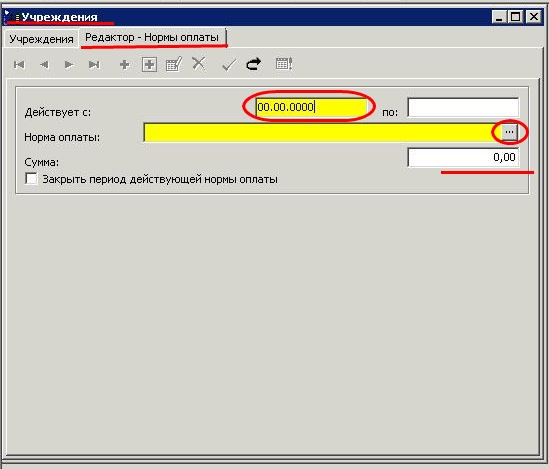Focus the Действует с date field
Viewport: 549px width, 469px height.
click(311, 107)
